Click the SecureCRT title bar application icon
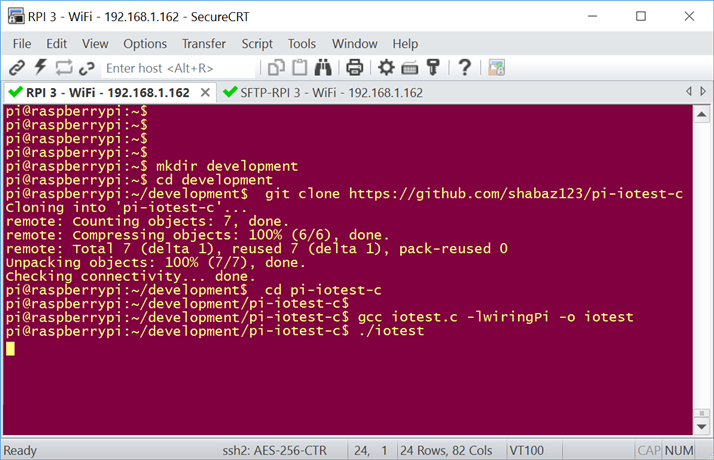 click(16, 16)
